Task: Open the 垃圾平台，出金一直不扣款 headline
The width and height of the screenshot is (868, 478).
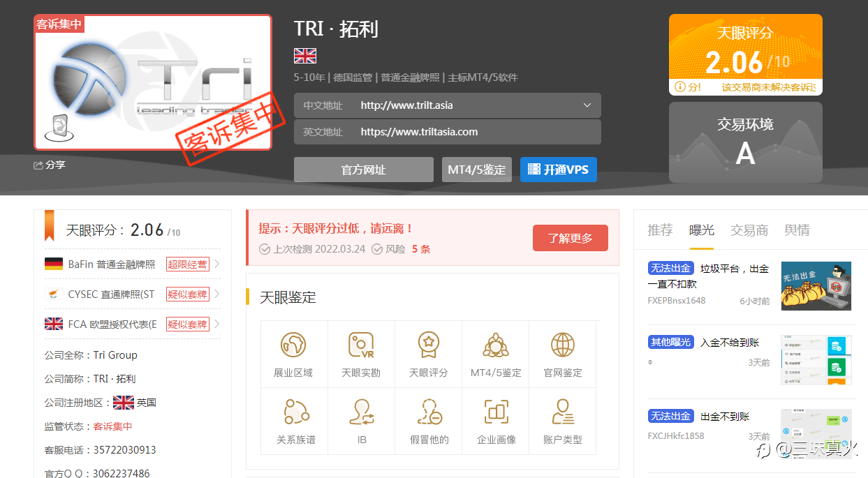Action: [x=708, y=276]
